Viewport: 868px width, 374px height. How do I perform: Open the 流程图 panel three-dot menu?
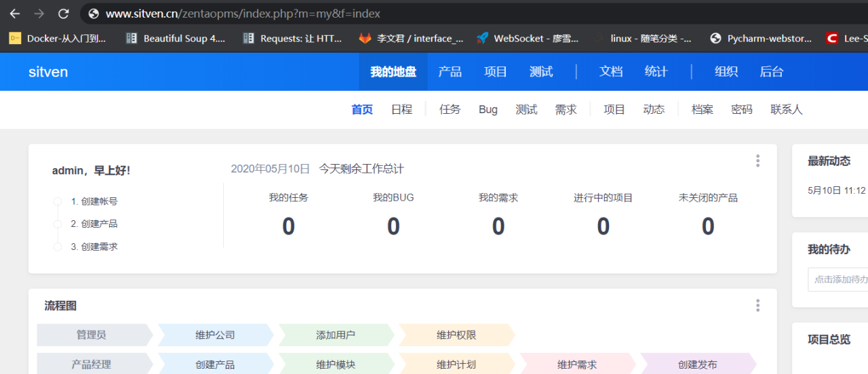(757, 306)
